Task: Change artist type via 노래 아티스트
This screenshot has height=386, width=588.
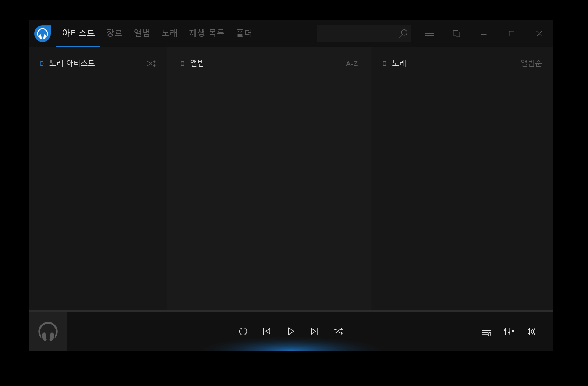Action: [72, 63]
